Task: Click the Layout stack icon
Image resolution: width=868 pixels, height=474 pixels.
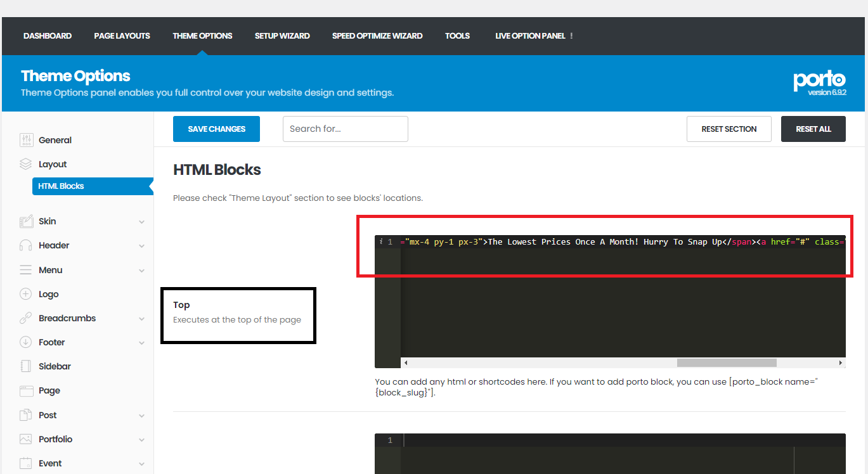Action: click(x=26, y=163)
